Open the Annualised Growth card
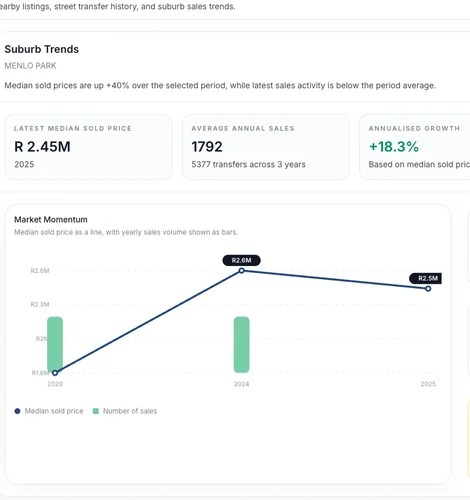This screenshot has height=500, width=470. (x=415, y=147)
